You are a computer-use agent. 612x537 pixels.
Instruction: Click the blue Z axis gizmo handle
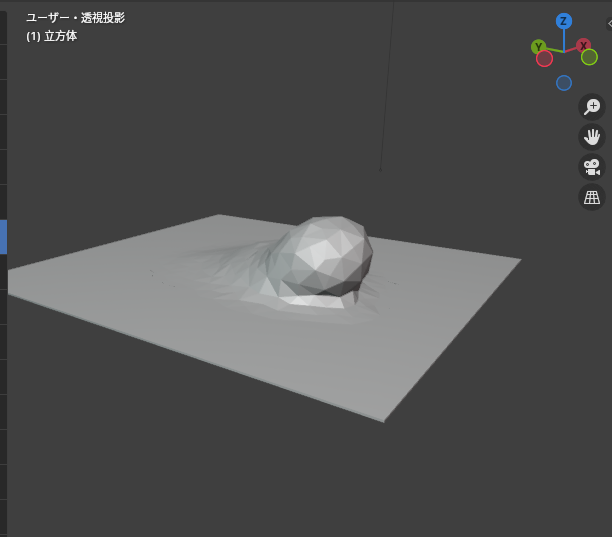pyautogui.click(x=564, y=21)
